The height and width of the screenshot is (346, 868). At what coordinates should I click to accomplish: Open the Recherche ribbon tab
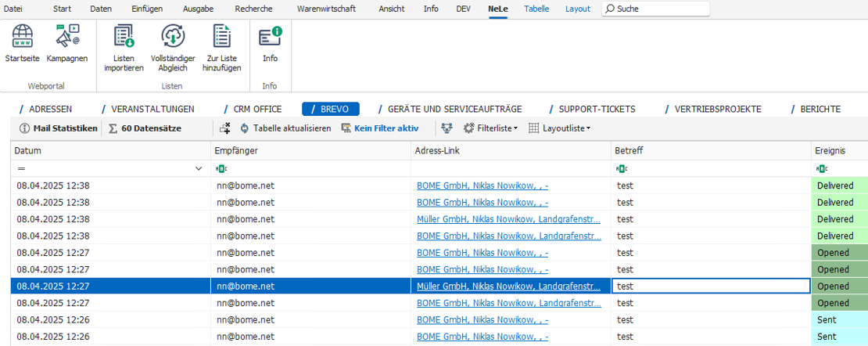point(253,9)
